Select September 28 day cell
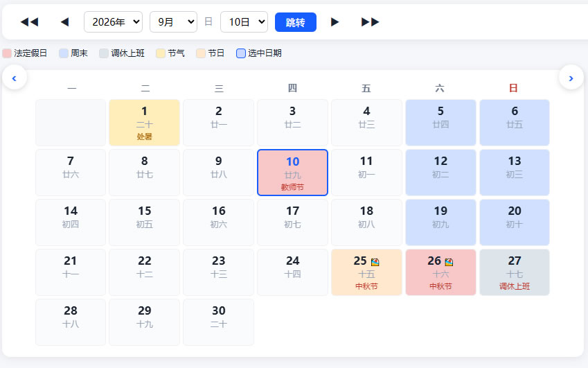This screenshot has width=588, height=368. pos(71,322)
